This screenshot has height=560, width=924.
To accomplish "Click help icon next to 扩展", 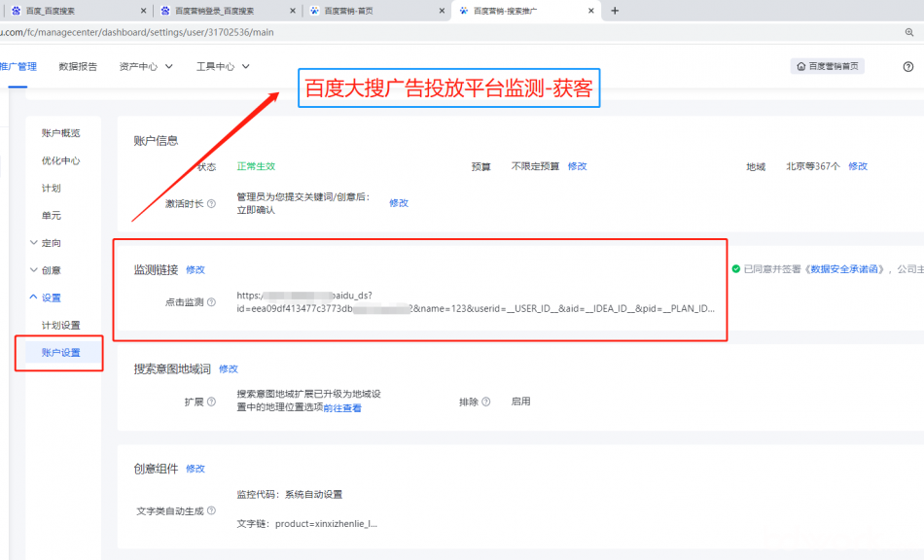I will click(x=211, y=402).
